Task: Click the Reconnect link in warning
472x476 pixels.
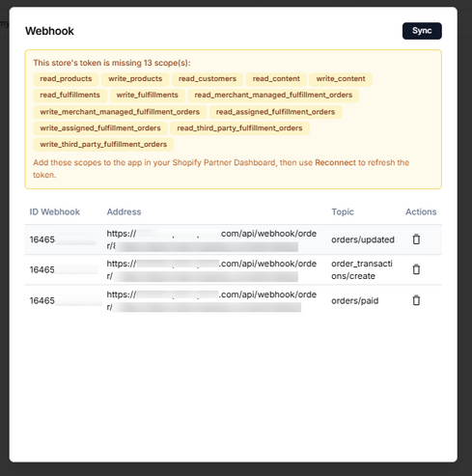Action: click(335, 162)
